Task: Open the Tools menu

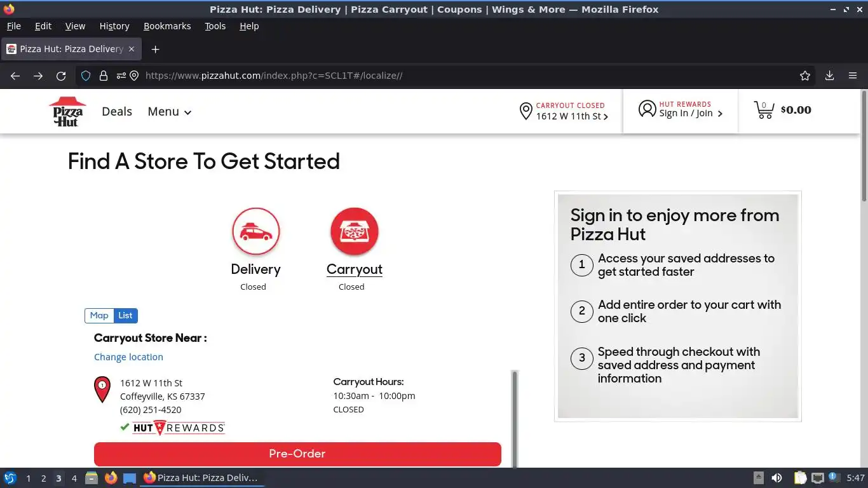Action: point(215,26)
